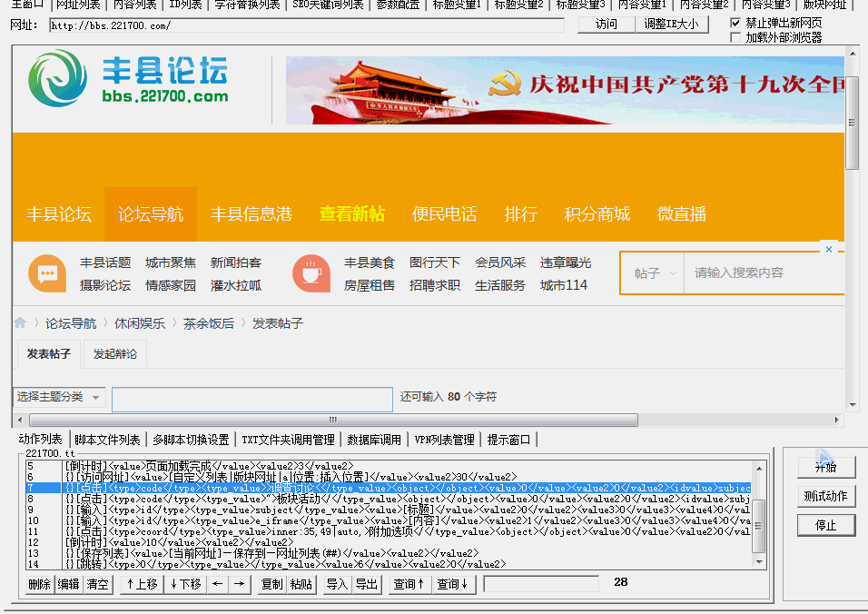The height and width of the screenshot is (614, 868).
Task: Open the 数据库调用 tab
Action: (x=374, y=440)
